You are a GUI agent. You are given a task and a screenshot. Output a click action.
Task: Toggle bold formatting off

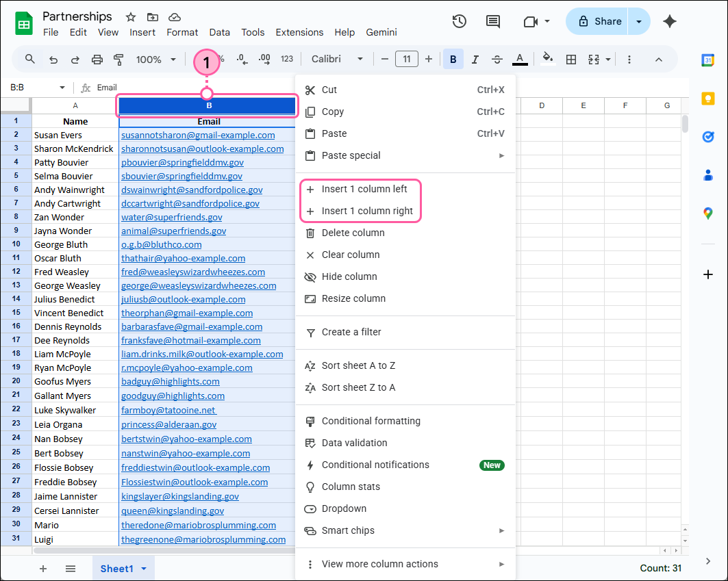click(453, 59)
